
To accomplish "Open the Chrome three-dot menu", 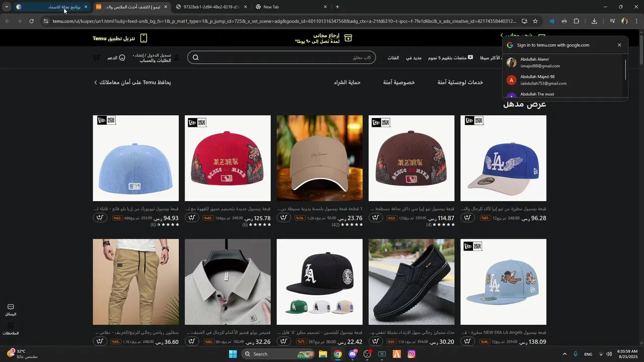I will [636, 21].
